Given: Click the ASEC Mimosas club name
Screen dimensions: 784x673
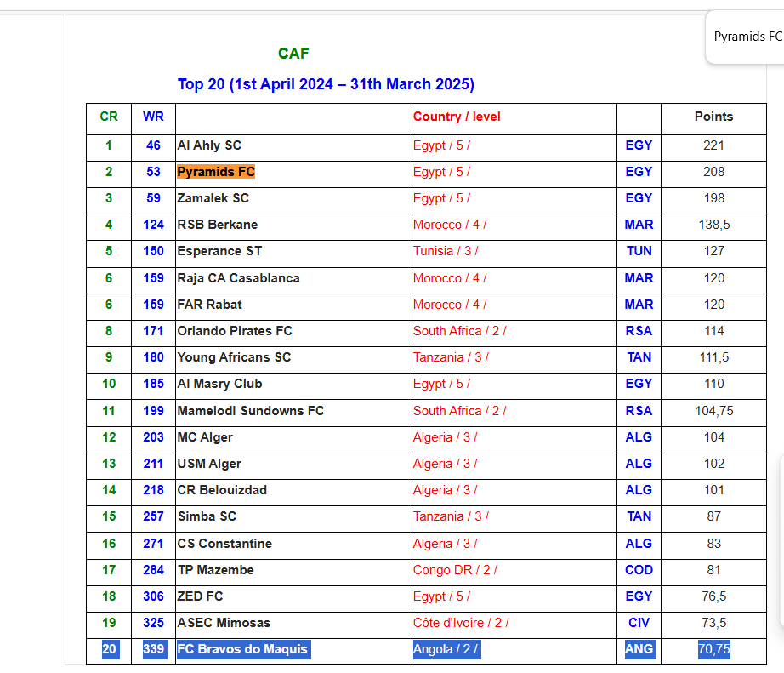Looking at the screenshot, I should [224, 623].
